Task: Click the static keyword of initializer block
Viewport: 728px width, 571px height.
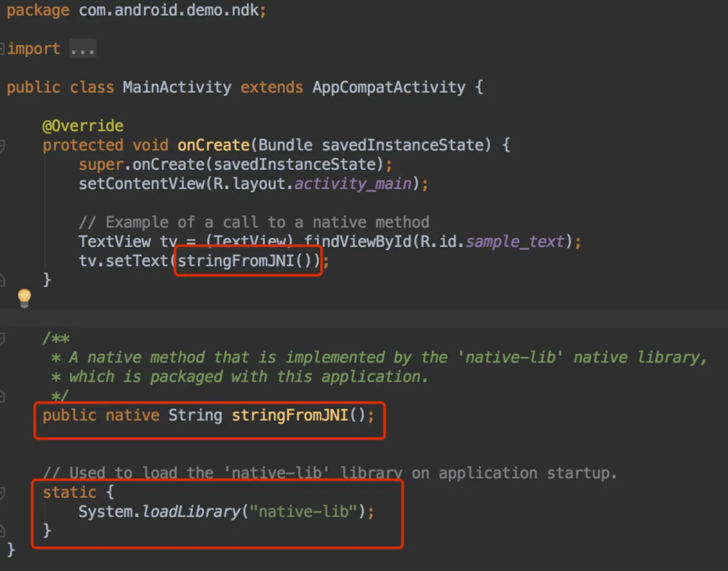Action: point(69,492)
